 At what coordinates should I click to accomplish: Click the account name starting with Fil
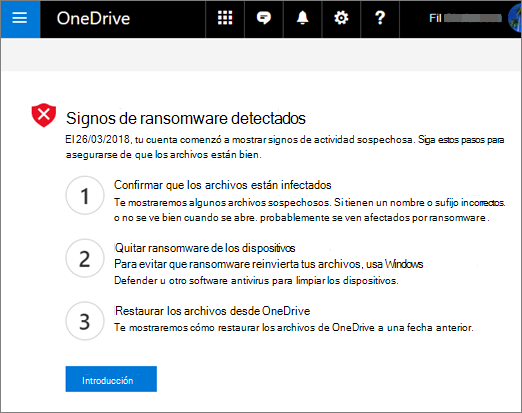click(x=465, y=18)
